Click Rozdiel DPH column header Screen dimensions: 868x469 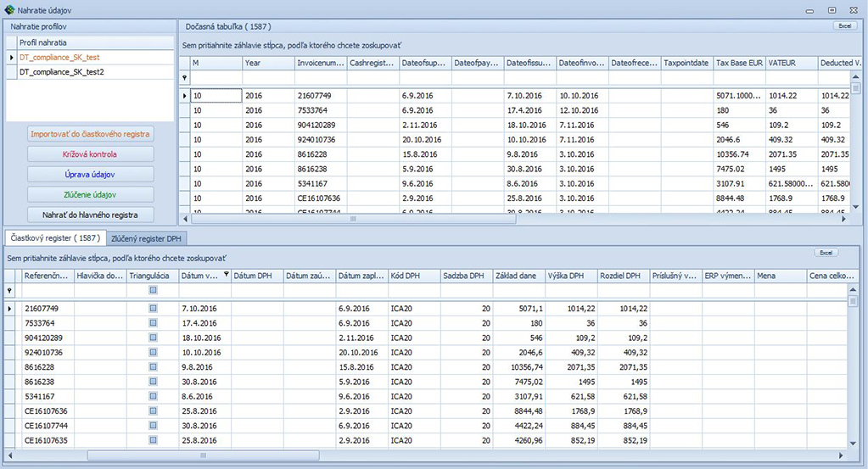(x=624, y=276)
